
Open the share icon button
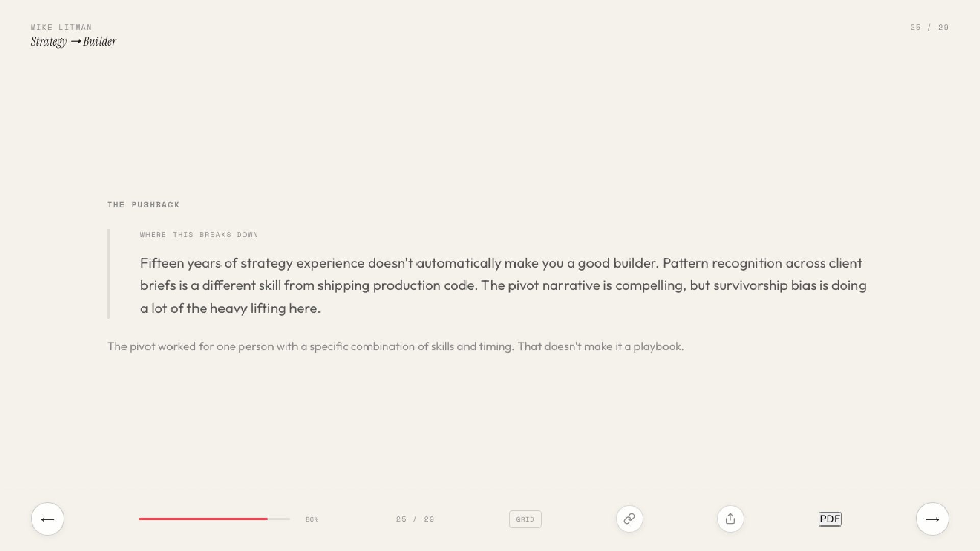tap(730, 519)
